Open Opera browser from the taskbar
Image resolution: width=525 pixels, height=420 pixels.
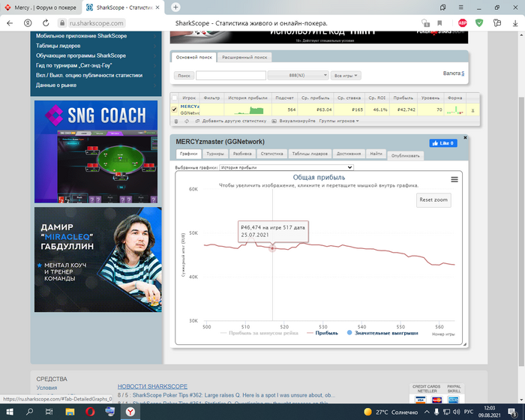click(x=90, y=412)
